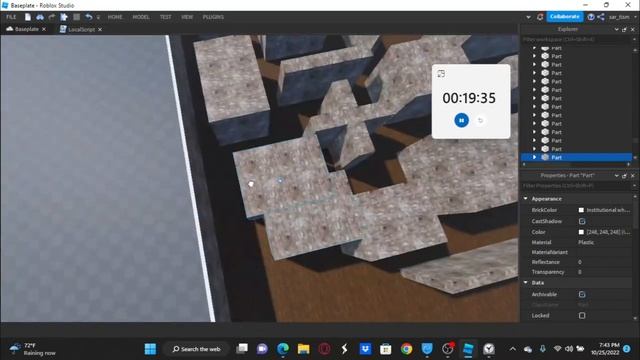Collapse the Appearance property section
This screenshot has width=640, height=360.
pyautogui.click(x=526, y=199)
